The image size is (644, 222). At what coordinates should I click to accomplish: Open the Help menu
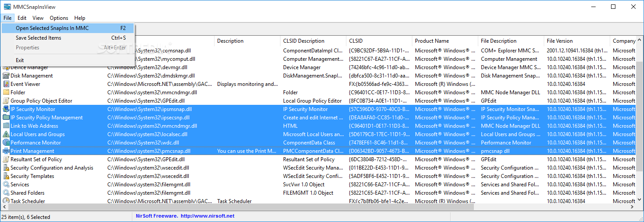80,18
